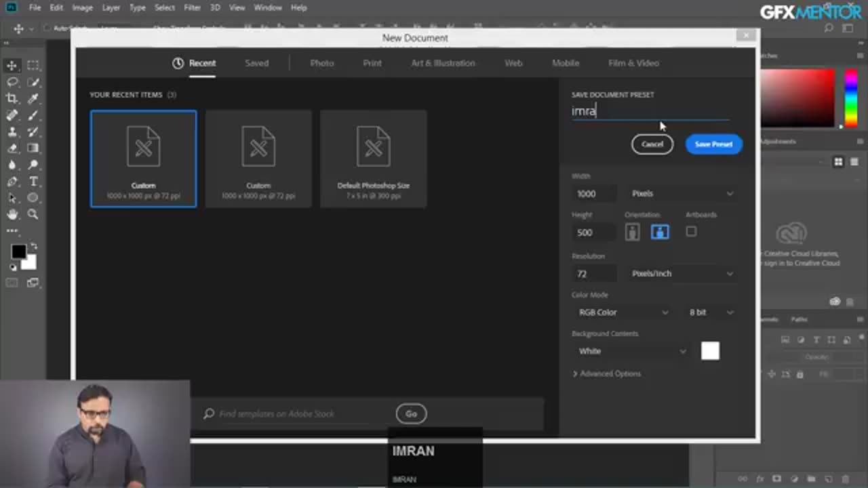Switch Libraries panel to grid view

(838, 162)
